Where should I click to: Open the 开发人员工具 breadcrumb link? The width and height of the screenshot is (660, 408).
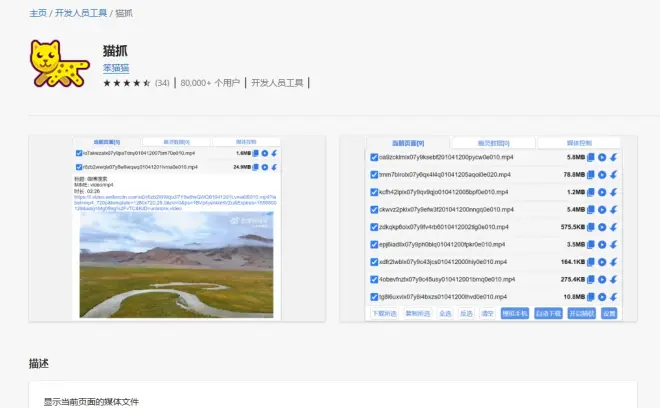[80, 13]
